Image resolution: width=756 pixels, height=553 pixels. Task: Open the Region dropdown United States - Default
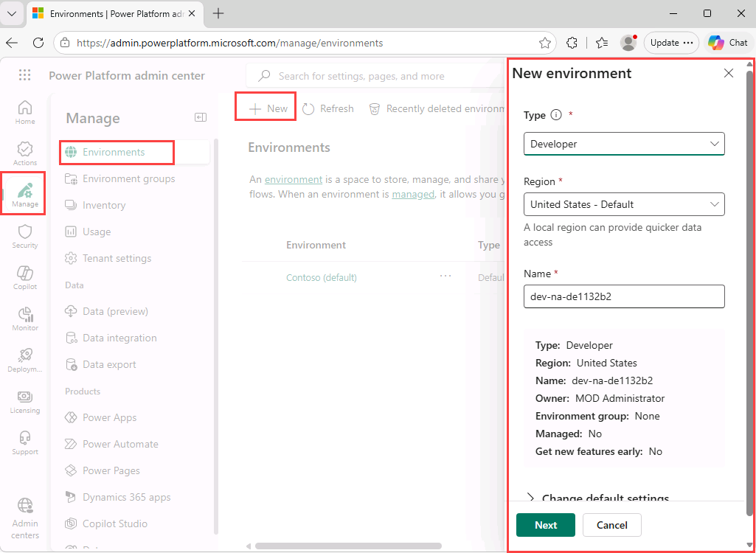point(624,204)
